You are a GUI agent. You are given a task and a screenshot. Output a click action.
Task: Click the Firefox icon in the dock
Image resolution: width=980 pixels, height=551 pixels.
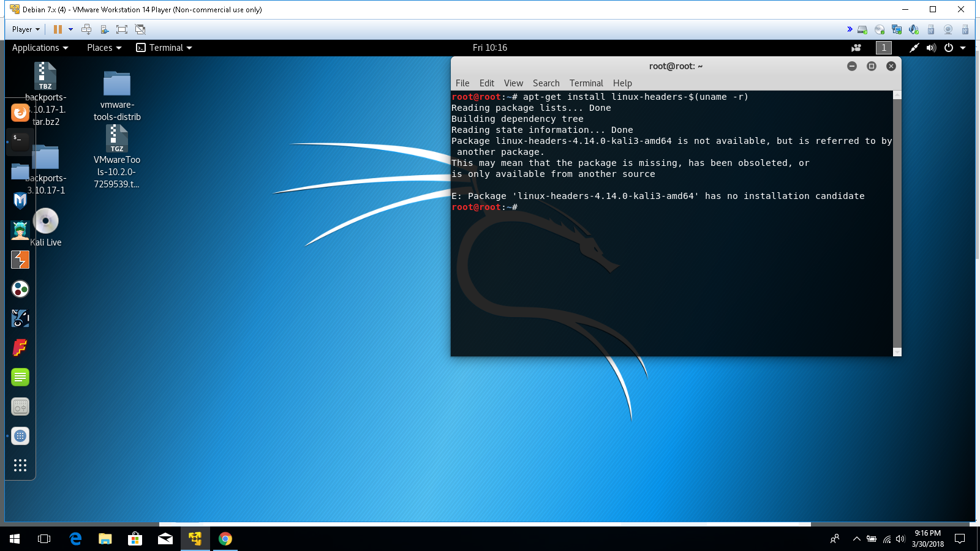click(x=20, y=113)
